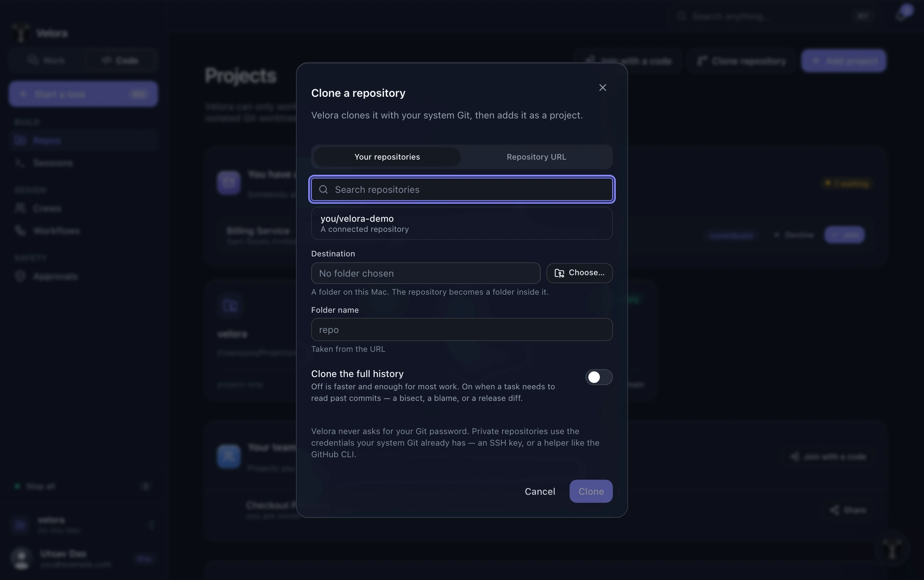Image resolution: width=924 pixels, height=580 pixels.
Task: Click the notification icon in the top bar
Action: [x=902, y=16]
